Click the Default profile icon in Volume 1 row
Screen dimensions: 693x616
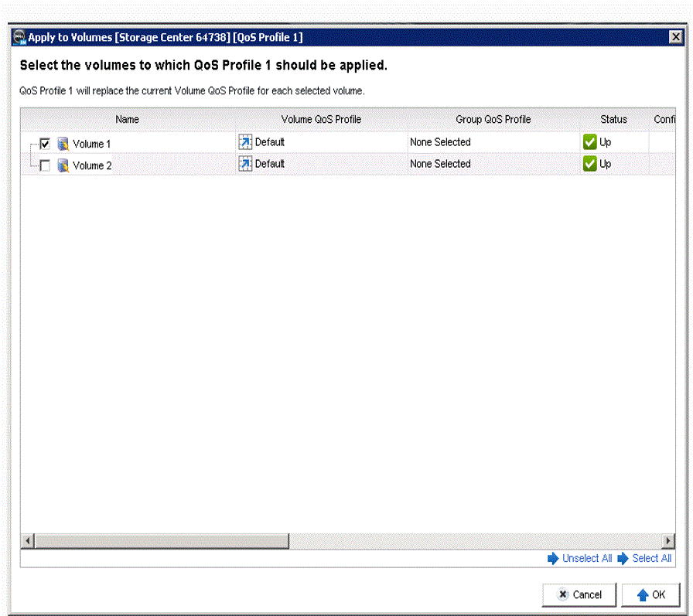pyautogui.click(x=245, y=141)
